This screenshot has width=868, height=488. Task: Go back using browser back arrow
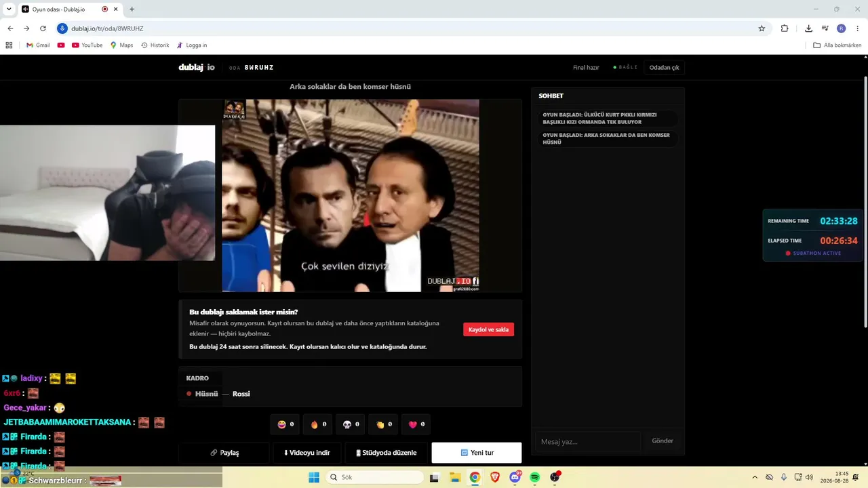pyautogui.click(x=10, y=28)
